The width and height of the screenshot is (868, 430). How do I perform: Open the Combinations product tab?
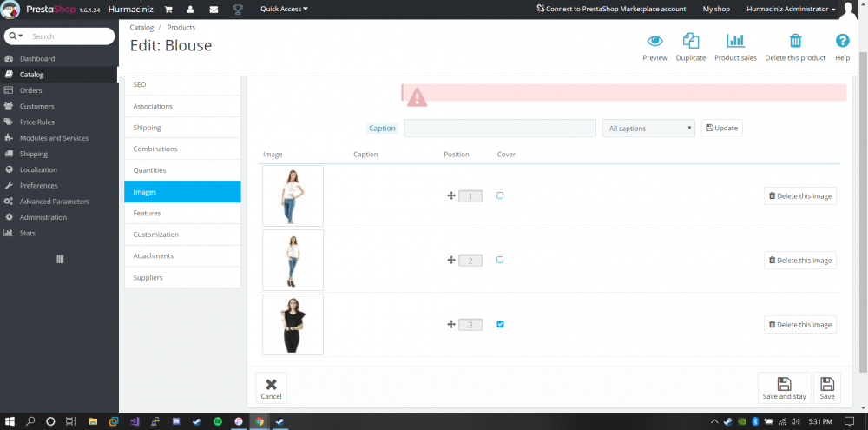[182, 149]
